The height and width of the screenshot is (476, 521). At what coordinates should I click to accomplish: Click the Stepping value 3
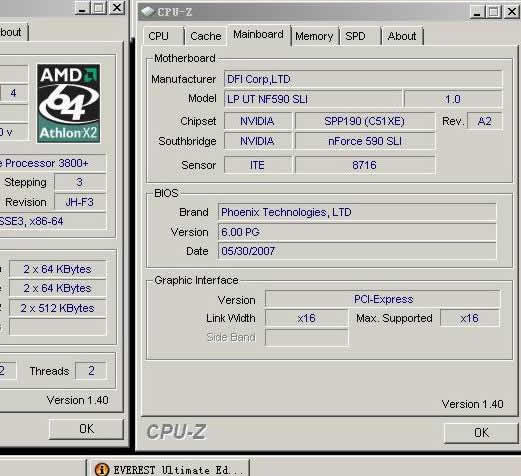click(80, 182)
